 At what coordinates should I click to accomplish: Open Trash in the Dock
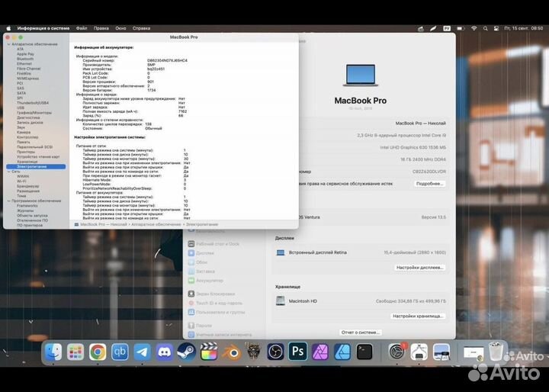496,352
